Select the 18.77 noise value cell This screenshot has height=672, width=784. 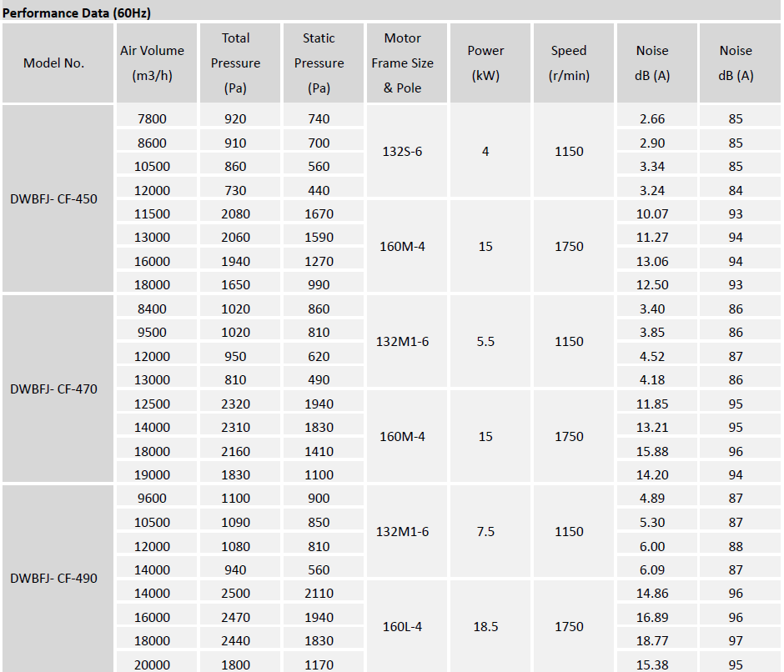pos(652,641)
